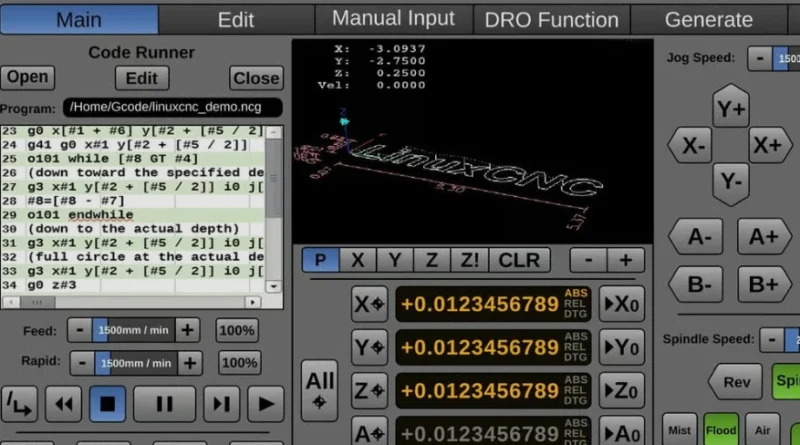Screen dimensions: 800x445
Task: Open the Manual Input tab
Action: click(393, 19)
